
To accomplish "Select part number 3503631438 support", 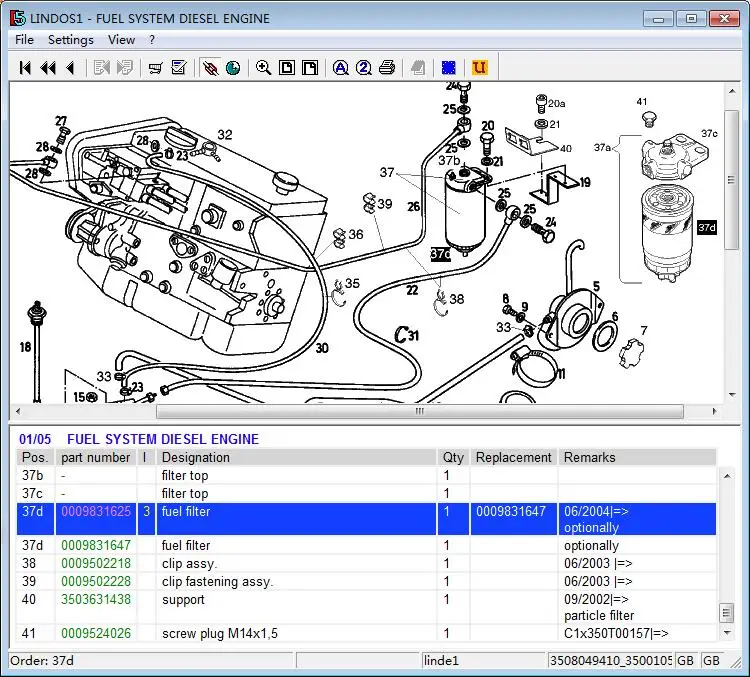I will [96, 599].
